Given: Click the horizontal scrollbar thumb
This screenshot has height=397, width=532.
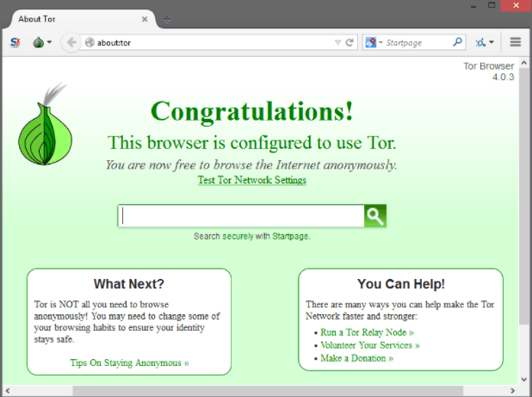Looking at the screenshot, I should [x=268, y=391].
